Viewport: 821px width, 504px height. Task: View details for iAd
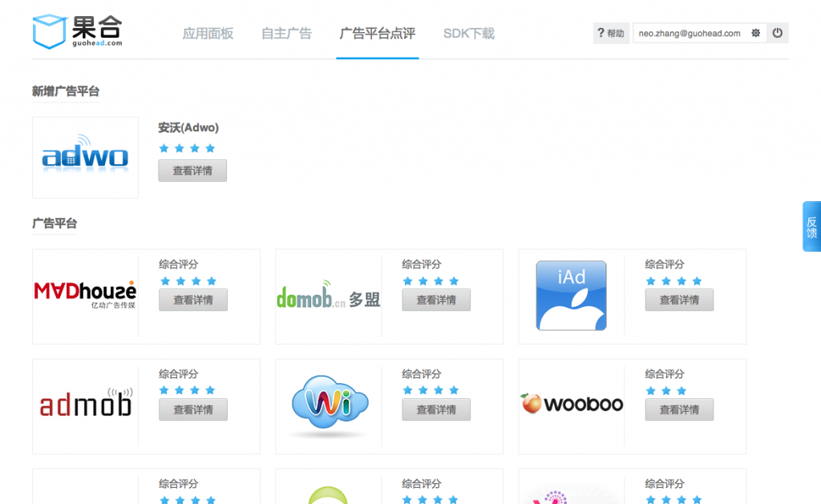click(679, 300)
